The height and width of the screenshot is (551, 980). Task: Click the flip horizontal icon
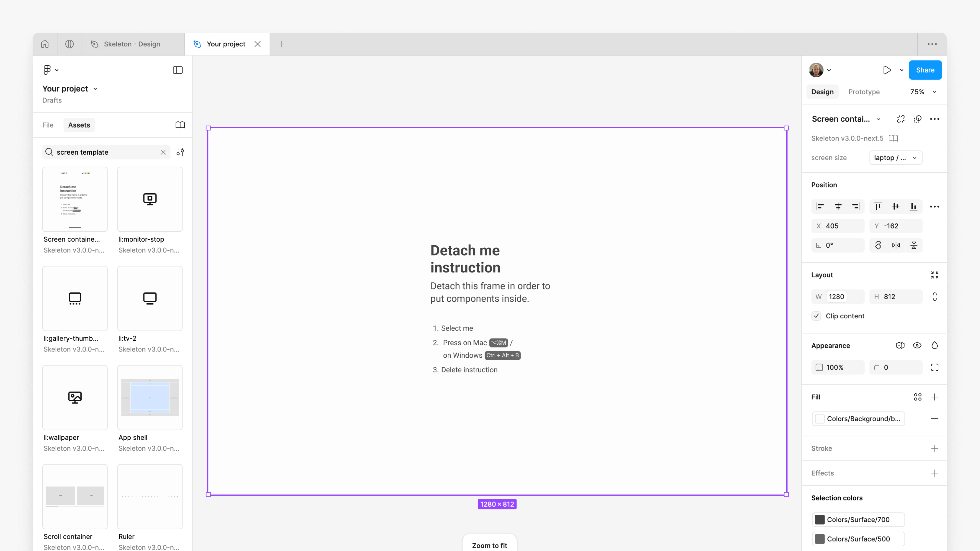896,245
